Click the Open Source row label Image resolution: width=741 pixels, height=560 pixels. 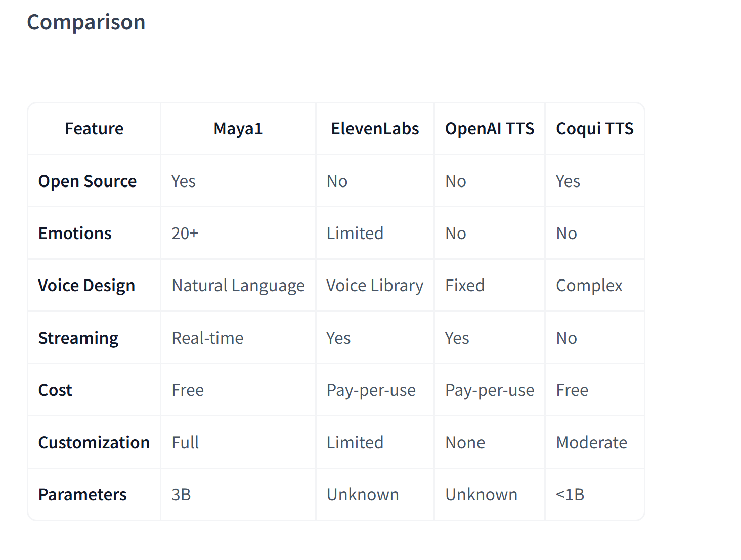point(88,181)
